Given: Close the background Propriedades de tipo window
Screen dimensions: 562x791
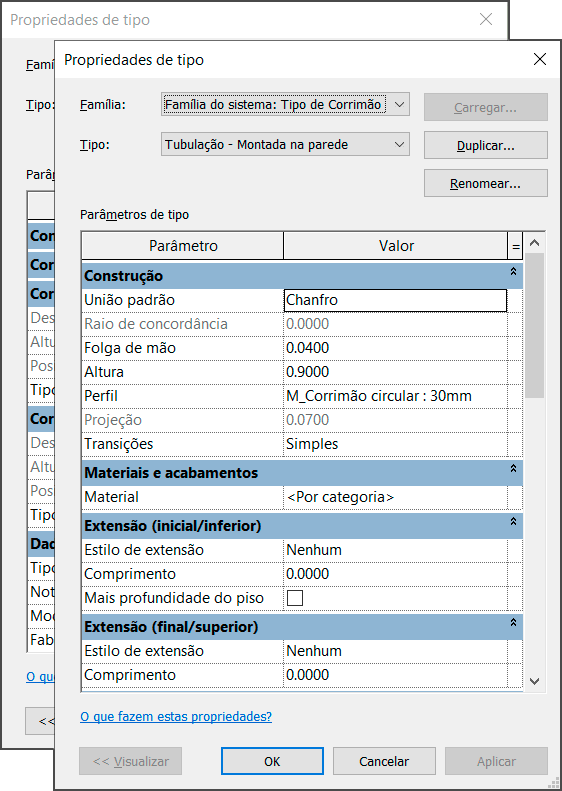Looking at the screenshot, I should [x=486, y=20].
